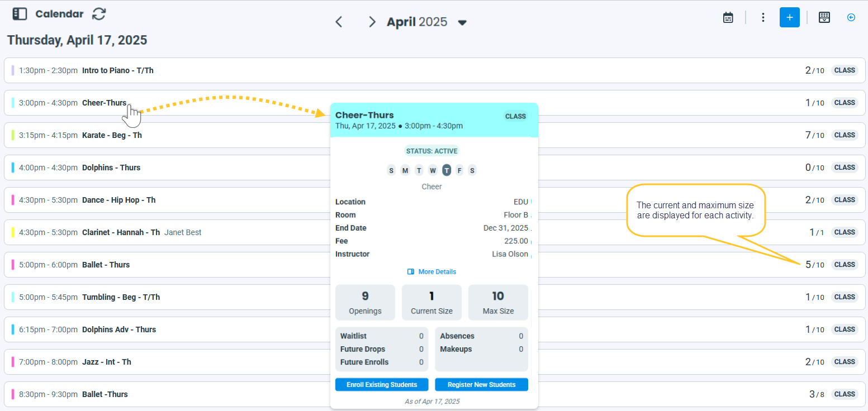Click the calendar date icon in top toolbar
868x411 pixels.
(728, 17)
